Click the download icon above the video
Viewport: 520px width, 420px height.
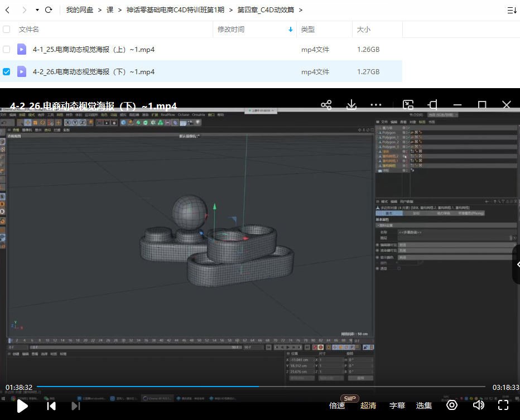click(x=350, y=105)
